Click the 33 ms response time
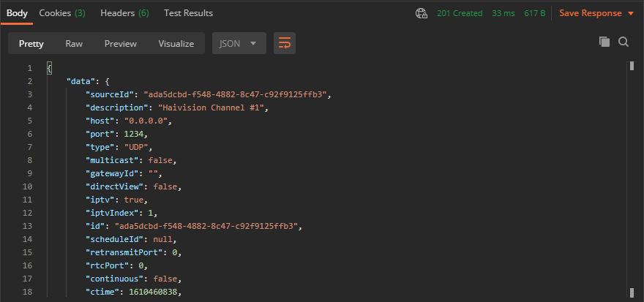644x302 pixels. point(503,13)
